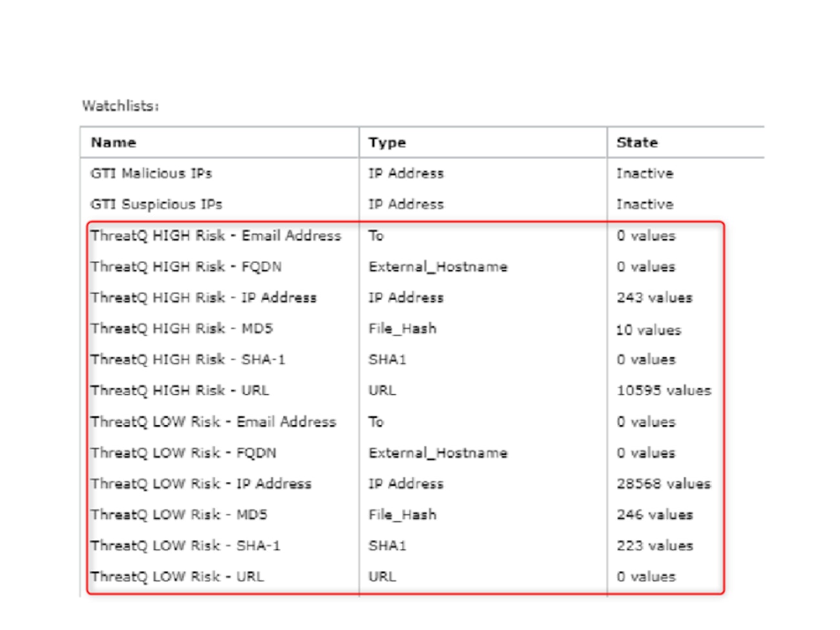
Task: Select the GTI Malicious IPs watchlist
Action: point(151,173)
